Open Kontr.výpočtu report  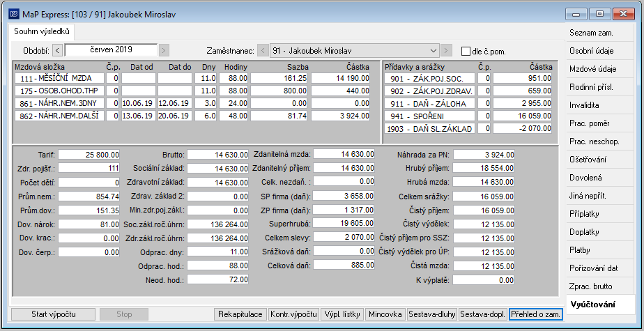(x=293, y=314)
